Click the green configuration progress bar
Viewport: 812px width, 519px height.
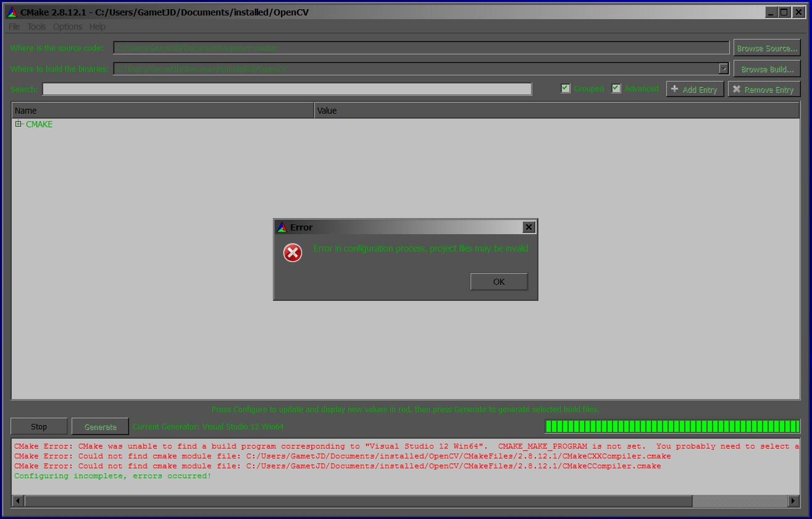pos(672,426)
